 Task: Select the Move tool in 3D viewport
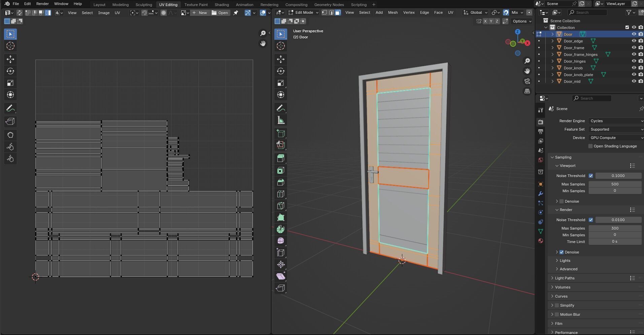pos(281,59)
